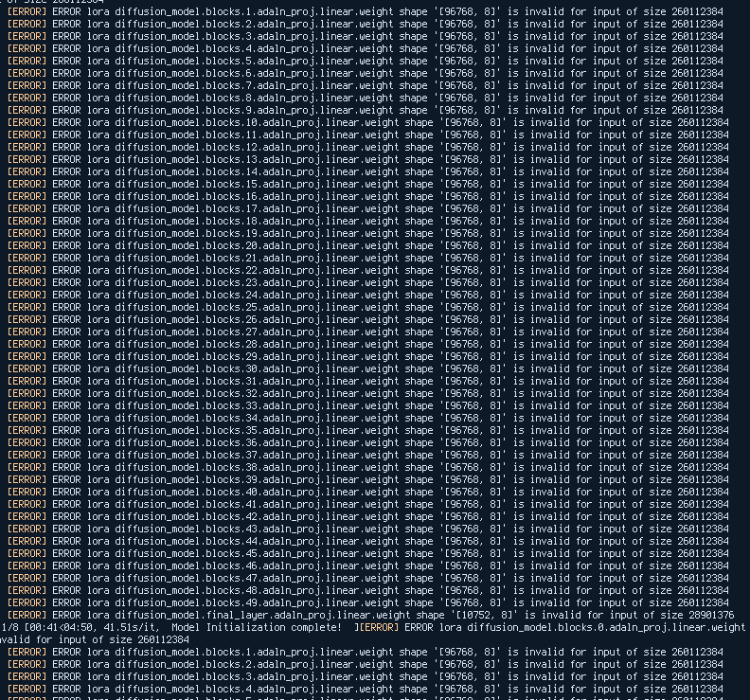Select the blocks.35.adaln_proj error entry
Viewport: 750px width, 700px height.
[367, 431]
